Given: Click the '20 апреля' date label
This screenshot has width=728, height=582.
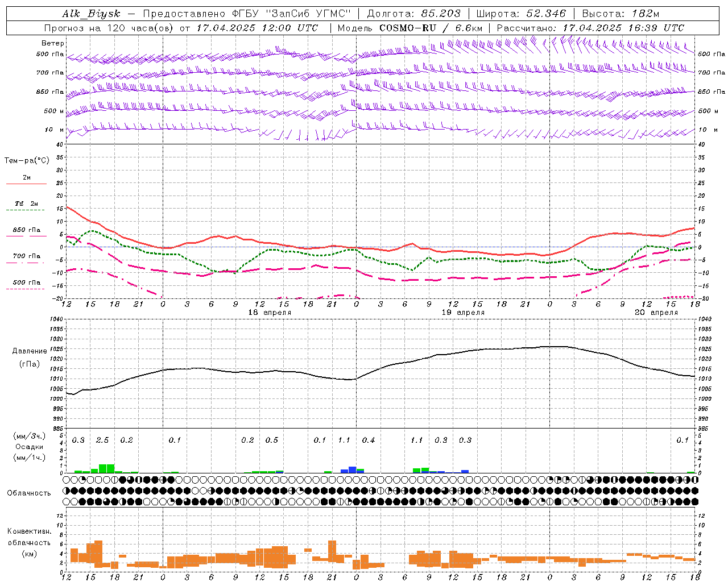Looking at the screenshot, I should point(656,313).
